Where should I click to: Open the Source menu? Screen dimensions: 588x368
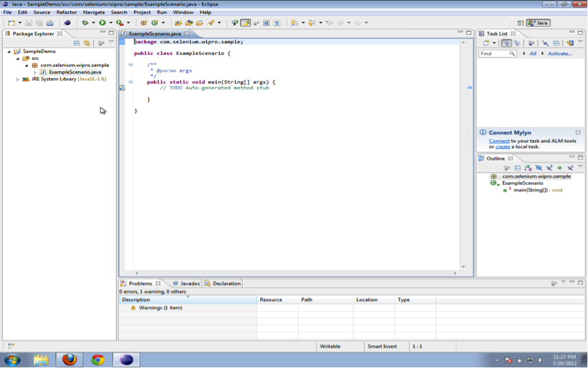[x=41, y=12]
